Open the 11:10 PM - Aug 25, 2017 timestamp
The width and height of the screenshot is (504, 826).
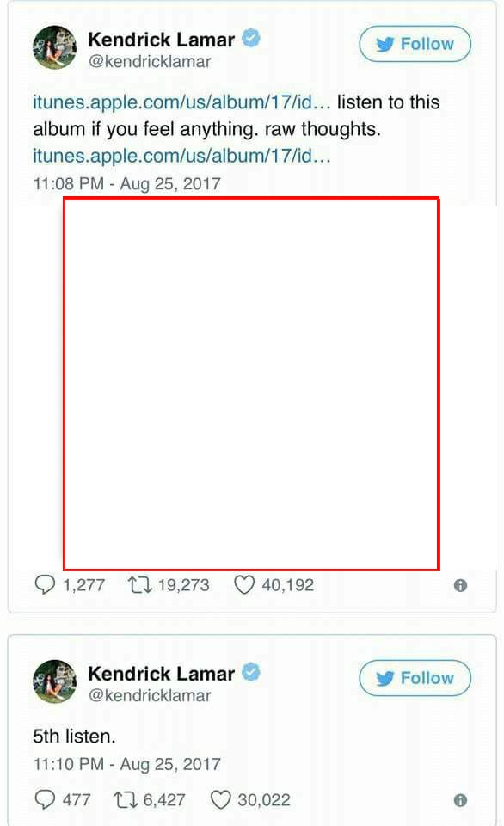[127, 764]
